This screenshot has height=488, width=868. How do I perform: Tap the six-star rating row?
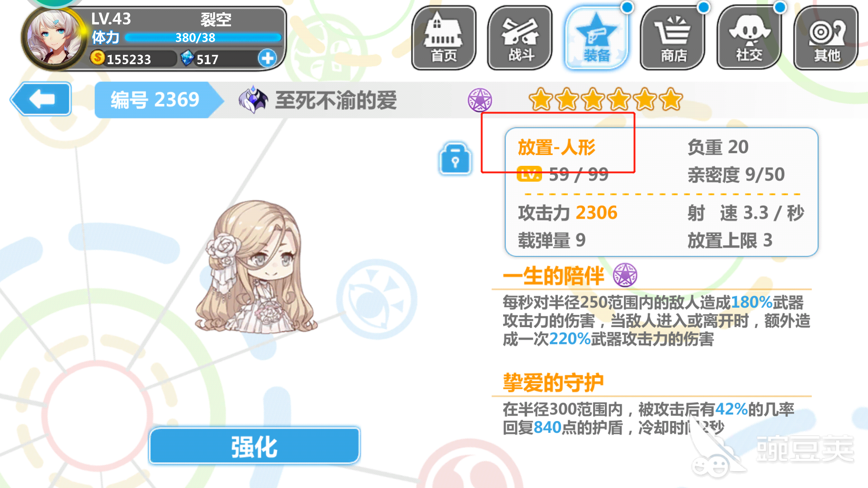tap(605, 100)
